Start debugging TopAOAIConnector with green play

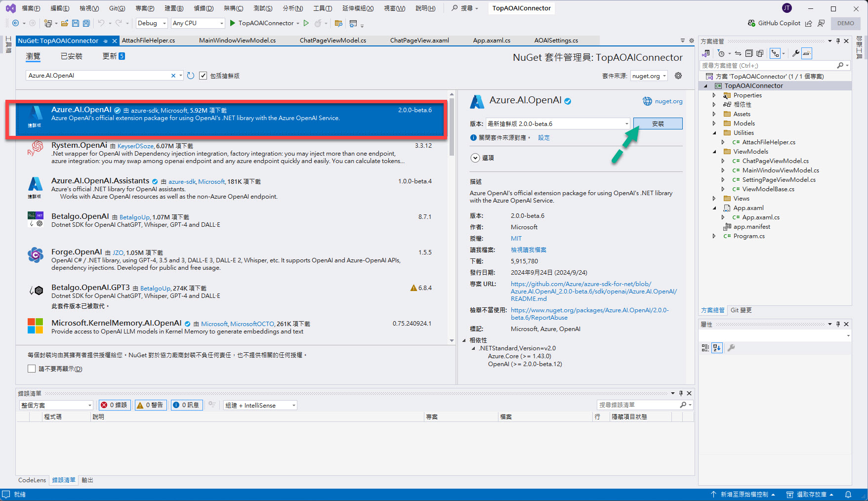[232, 23]
